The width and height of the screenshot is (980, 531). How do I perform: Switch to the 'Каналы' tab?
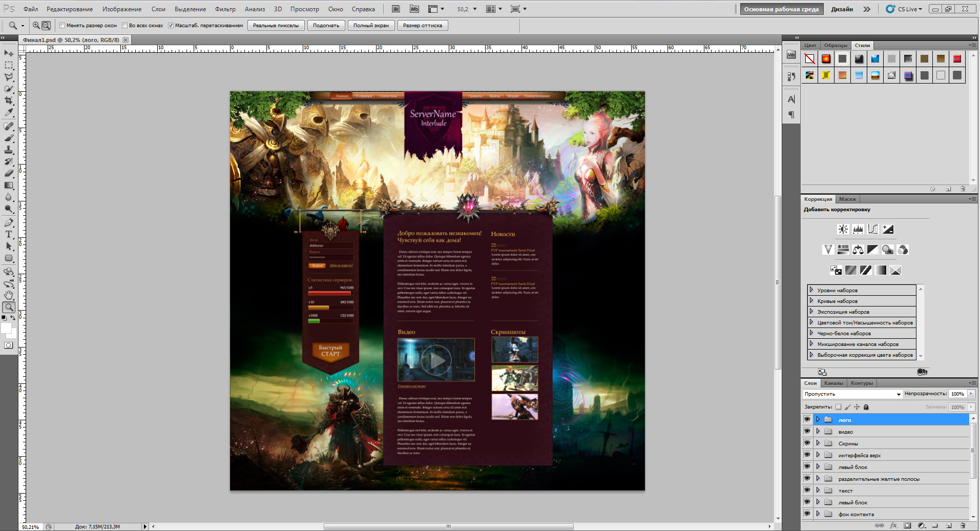tap(833, 383)
